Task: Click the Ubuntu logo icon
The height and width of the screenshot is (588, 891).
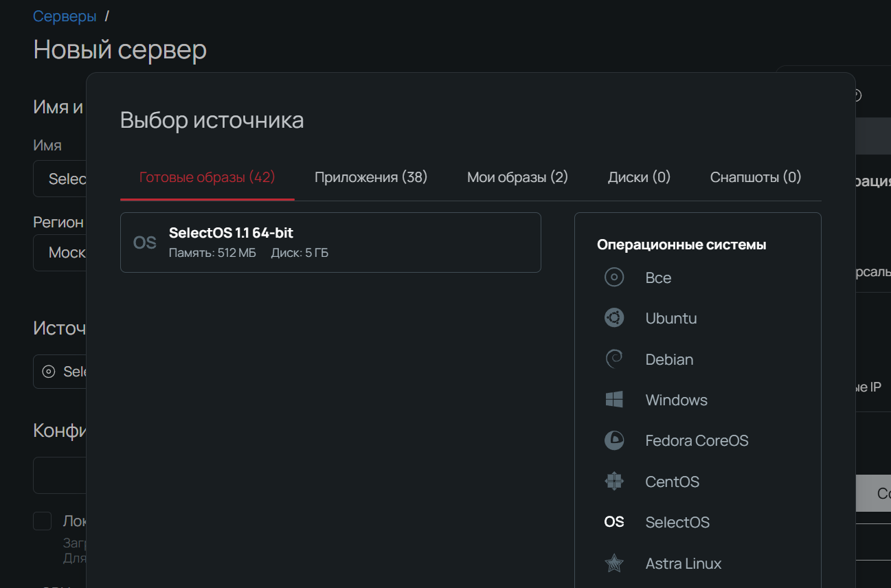Action: pyautogui.click(x=613, y=318)
